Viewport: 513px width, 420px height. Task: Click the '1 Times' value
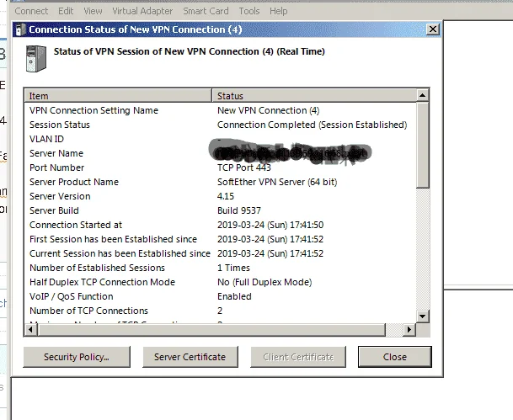pyautogui.click(x=233, y=268)
